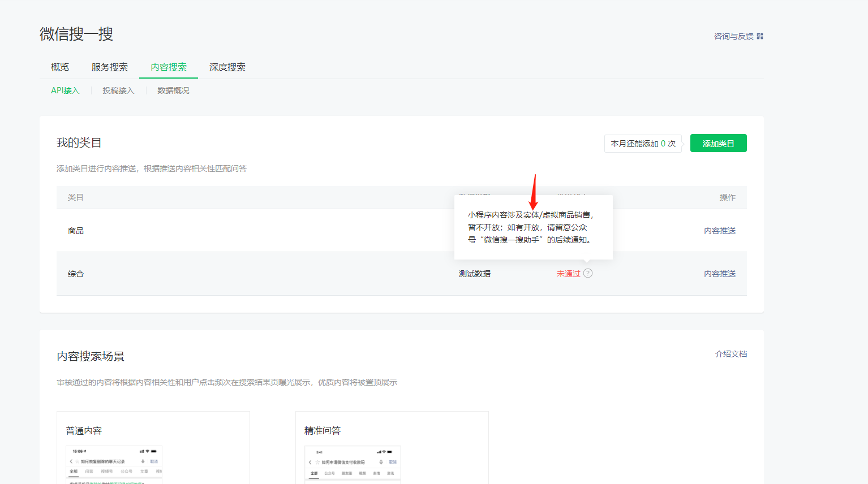The height and width of the screenshot is (484, 868).
Task: Click the 普通内容 card title
Action: click(x=84, y=431)
